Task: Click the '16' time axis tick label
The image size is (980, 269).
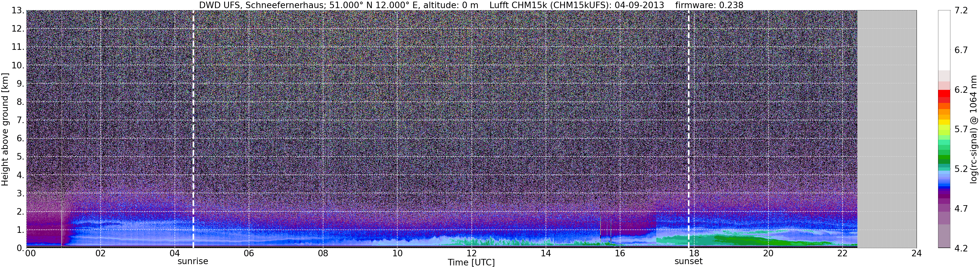Action: coord(620,253)
